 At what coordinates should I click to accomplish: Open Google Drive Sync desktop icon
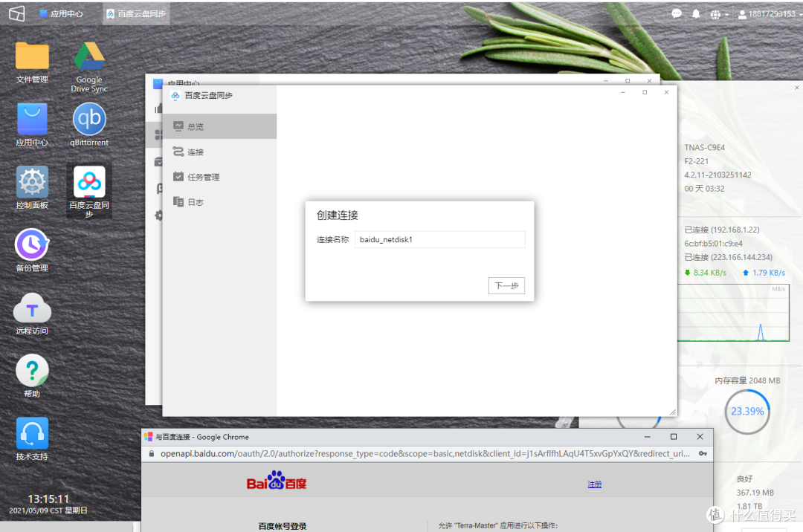pos(89,67)
